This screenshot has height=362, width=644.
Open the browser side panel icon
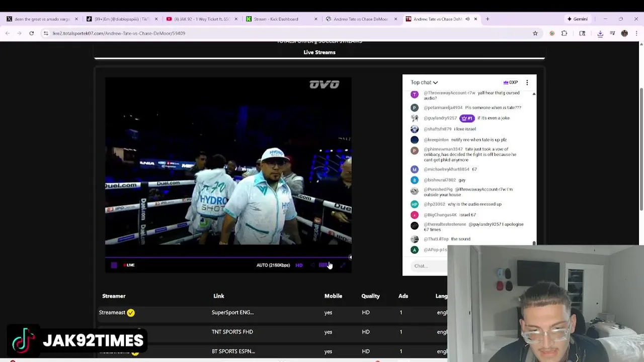pos(582,33)
